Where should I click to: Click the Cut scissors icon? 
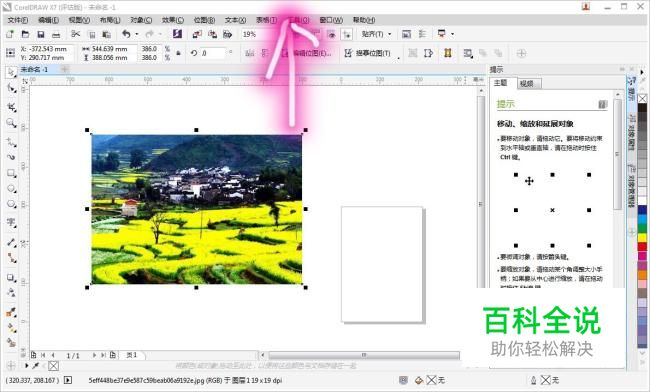click(75, 34)
